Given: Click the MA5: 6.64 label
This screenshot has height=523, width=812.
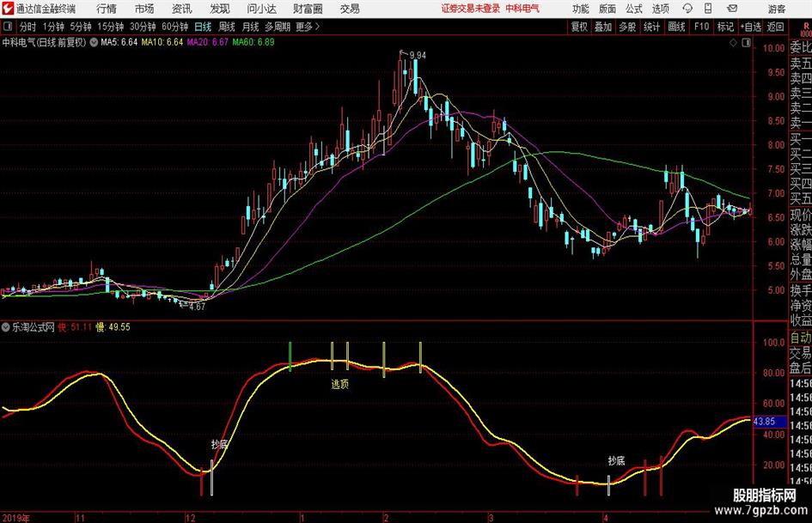Looking at the screenshot, I should (119, 42).
